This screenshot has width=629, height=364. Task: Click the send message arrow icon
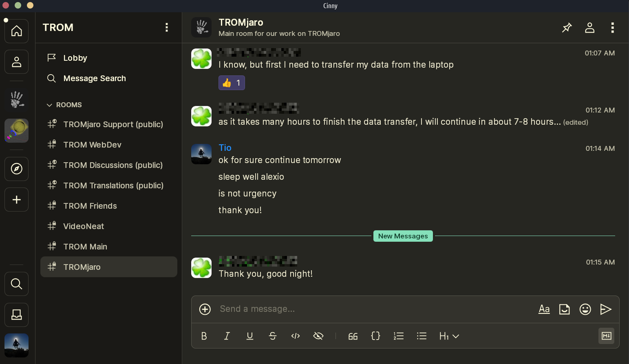tap(606, 309)
